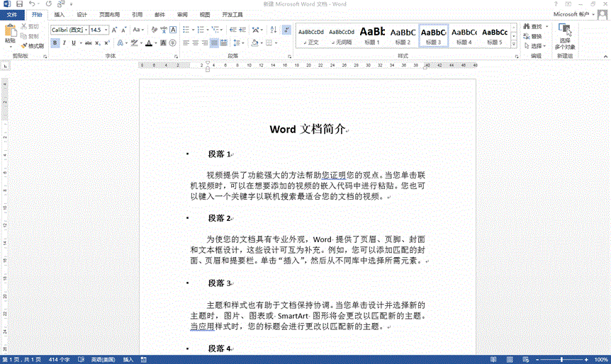
Task: Open the 审阅 (Review) tab
Action: point(182,14)
